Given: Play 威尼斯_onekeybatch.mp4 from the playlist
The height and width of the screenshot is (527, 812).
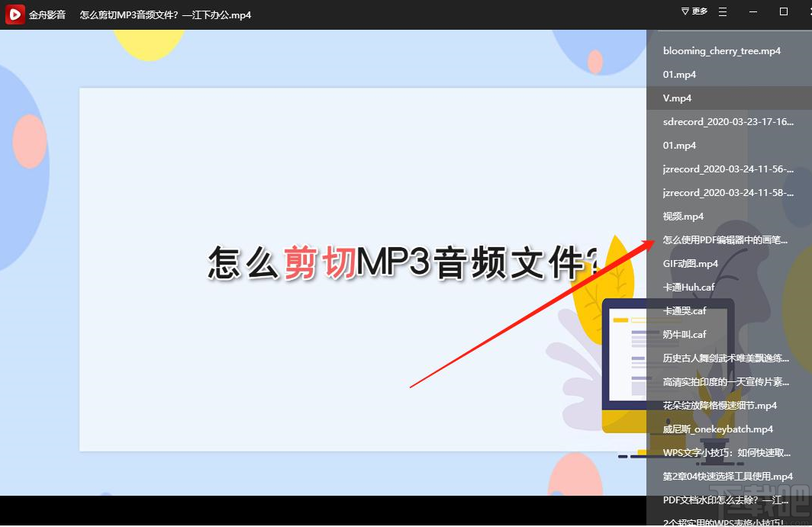Looking at the screenshot, I should tap(720, 429).
